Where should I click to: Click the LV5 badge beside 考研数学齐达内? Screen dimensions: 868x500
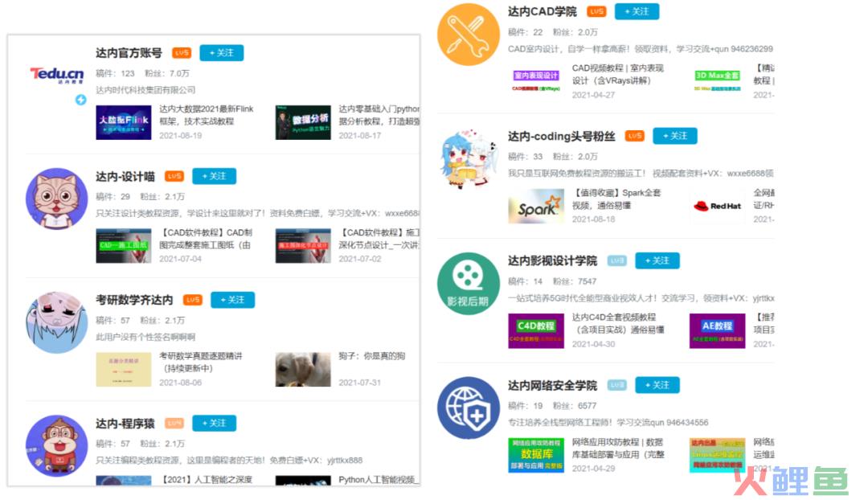193,300
